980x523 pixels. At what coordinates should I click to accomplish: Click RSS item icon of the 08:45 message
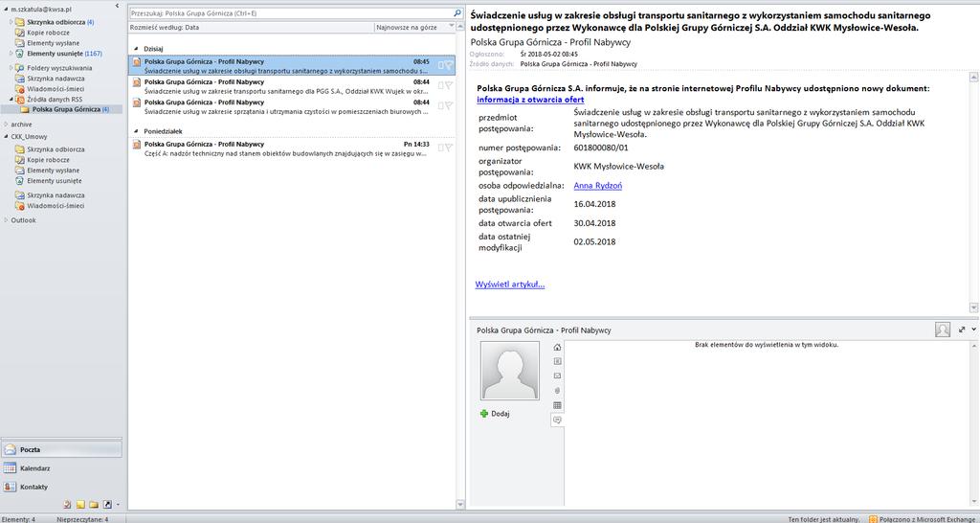137,62
